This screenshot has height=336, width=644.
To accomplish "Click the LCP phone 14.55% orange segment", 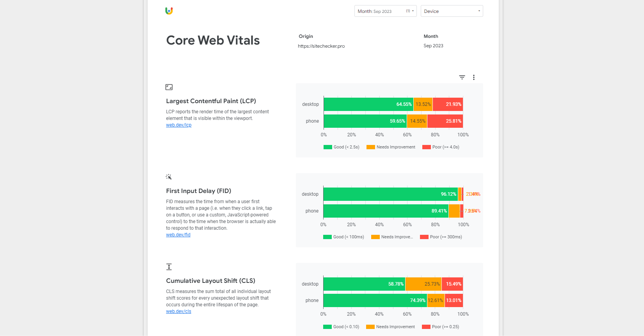I will (417, 121).
